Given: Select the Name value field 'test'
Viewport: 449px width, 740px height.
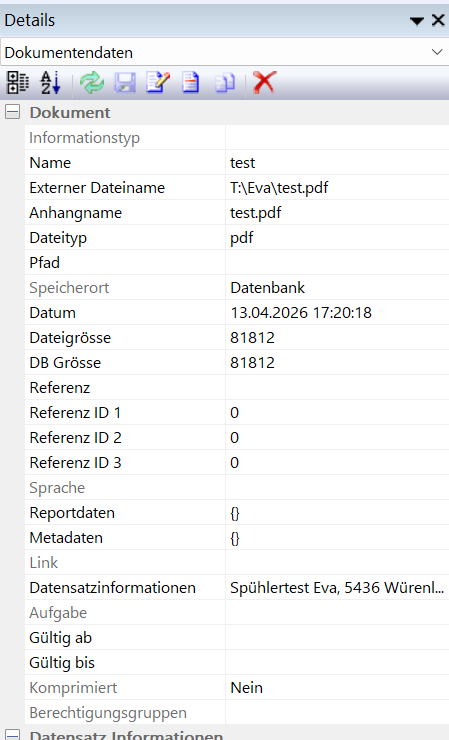Looking at the screenshot, I should (x=337, y=163).
